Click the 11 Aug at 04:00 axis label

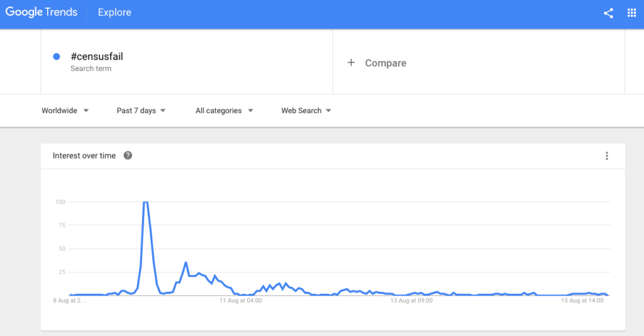point(241,301)
